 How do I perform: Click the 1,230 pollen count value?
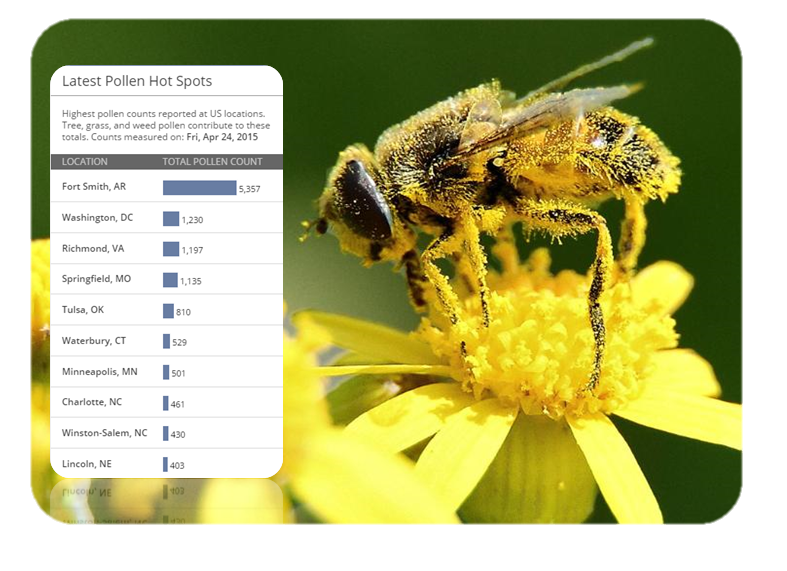point(192,220)
